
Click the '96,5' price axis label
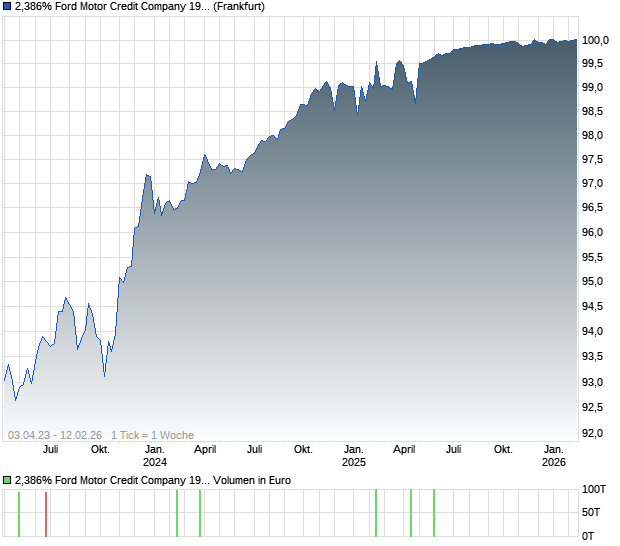592,207
